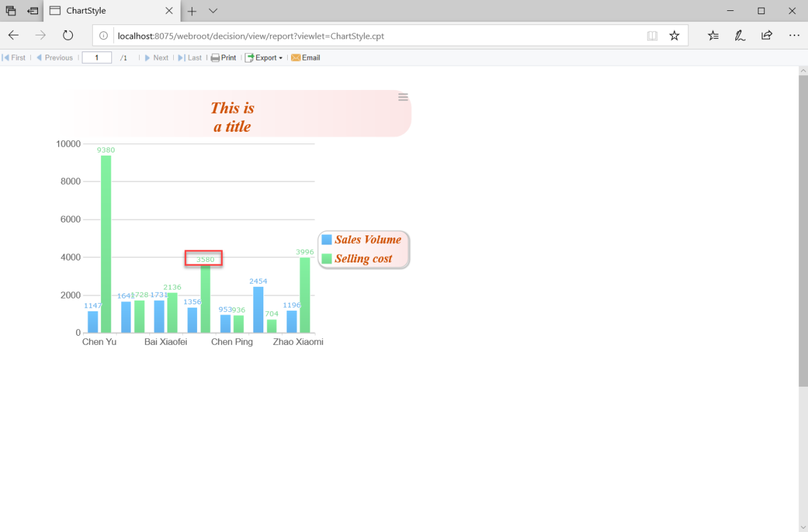Toggle the Sales Volume series in the legend

click(x=368, y=239)
